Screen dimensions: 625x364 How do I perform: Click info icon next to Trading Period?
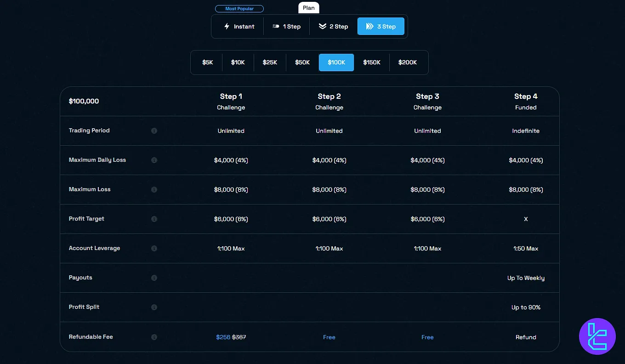coord(154,131)
